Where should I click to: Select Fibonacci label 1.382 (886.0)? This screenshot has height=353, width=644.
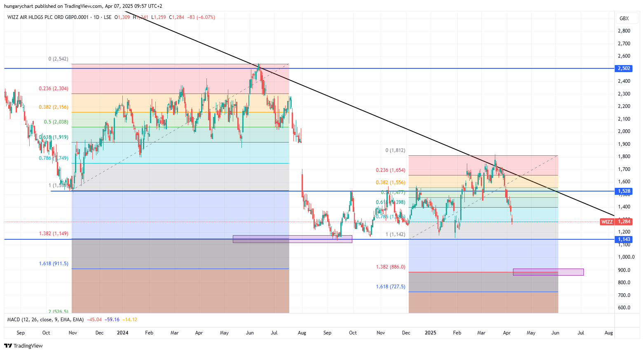pyautogui.click(x=391, y=267)
